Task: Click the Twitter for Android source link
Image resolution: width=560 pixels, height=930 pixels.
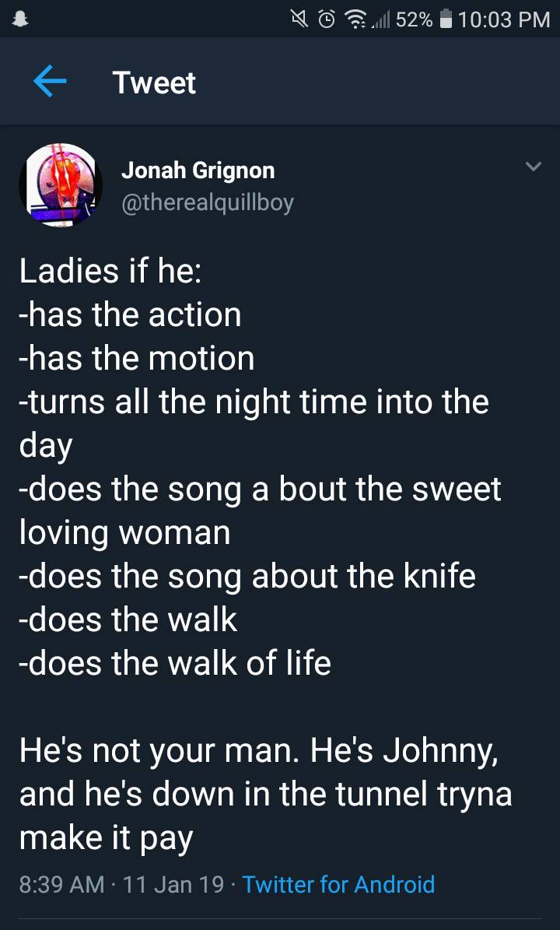Action: tap(338, 884)
